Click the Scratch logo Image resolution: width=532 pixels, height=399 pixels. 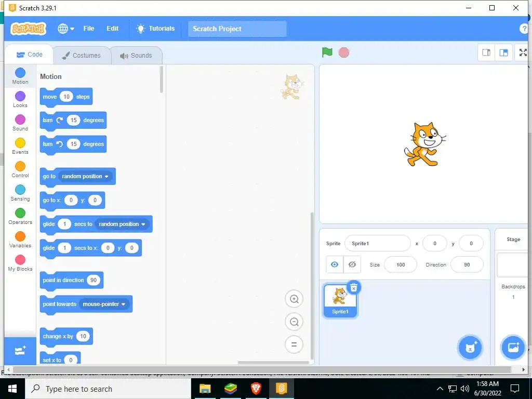[x=28, y=29]
